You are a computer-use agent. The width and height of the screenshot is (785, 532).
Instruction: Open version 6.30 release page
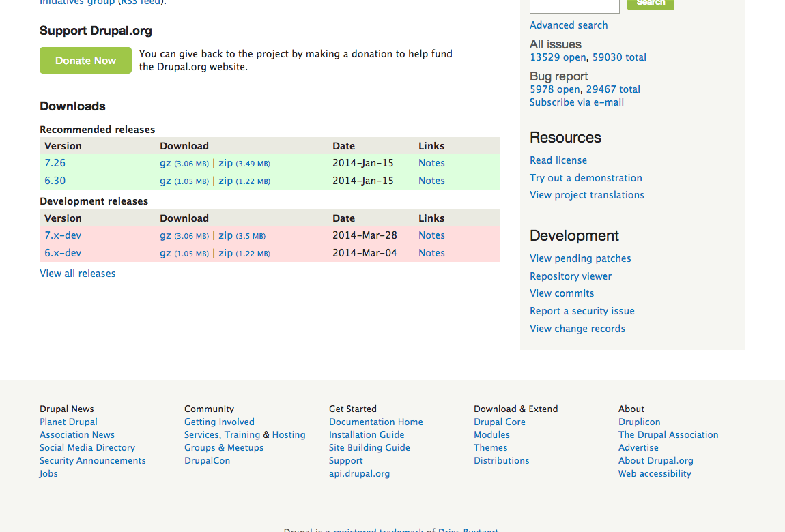55,181
